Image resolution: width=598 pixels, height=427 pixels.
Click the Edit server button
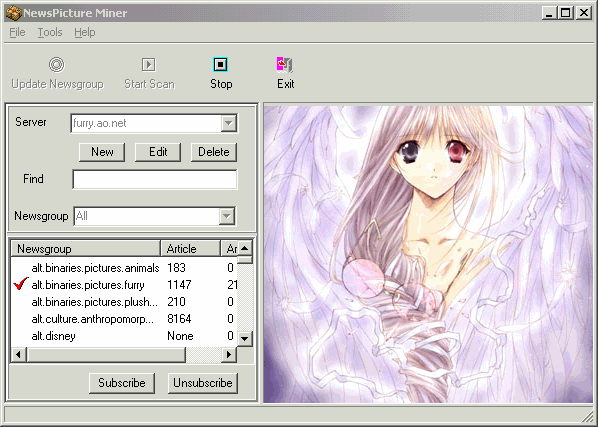coord(158,152)
